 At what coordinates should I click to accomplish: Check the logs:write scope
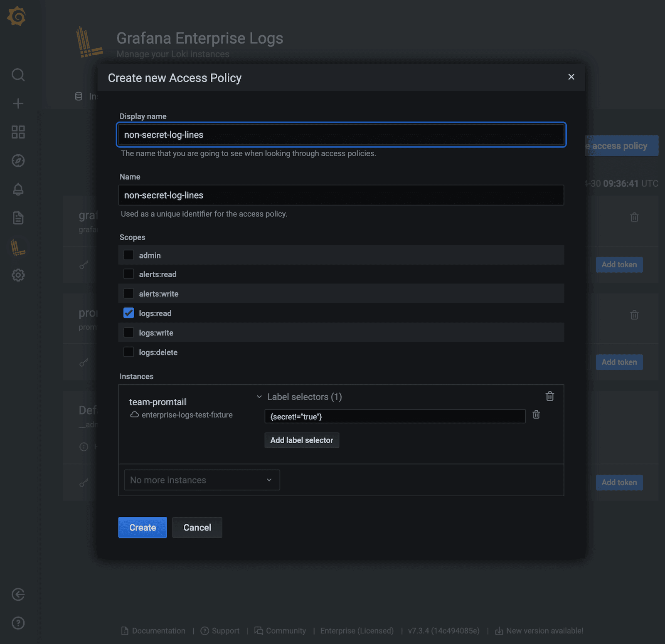click(129, 333)
